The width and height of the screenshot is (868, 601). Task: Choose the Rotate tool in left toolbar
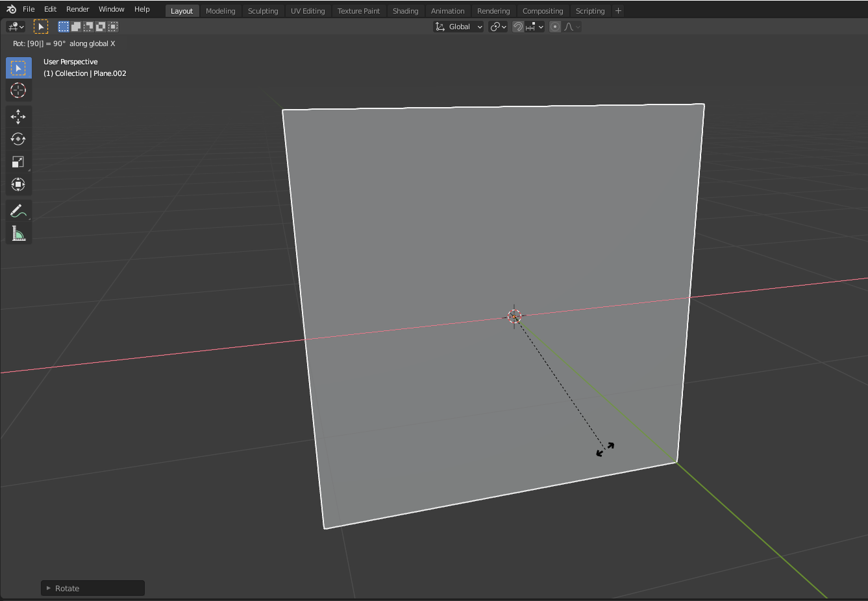click(x=18, y=139)
